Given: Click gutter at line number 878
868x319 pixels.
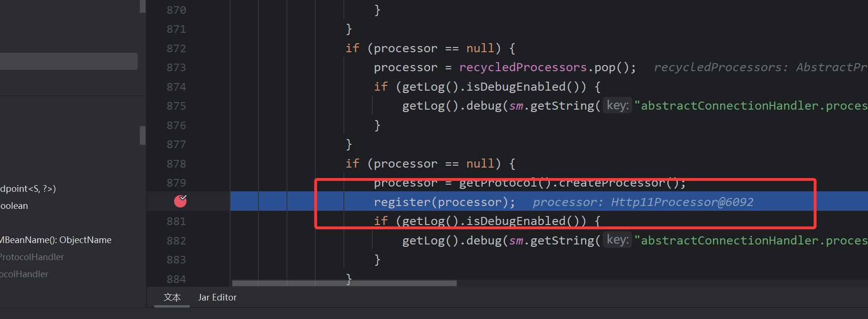Looking at the screenshot, I should pyautogui.click(x=176, y=164).
